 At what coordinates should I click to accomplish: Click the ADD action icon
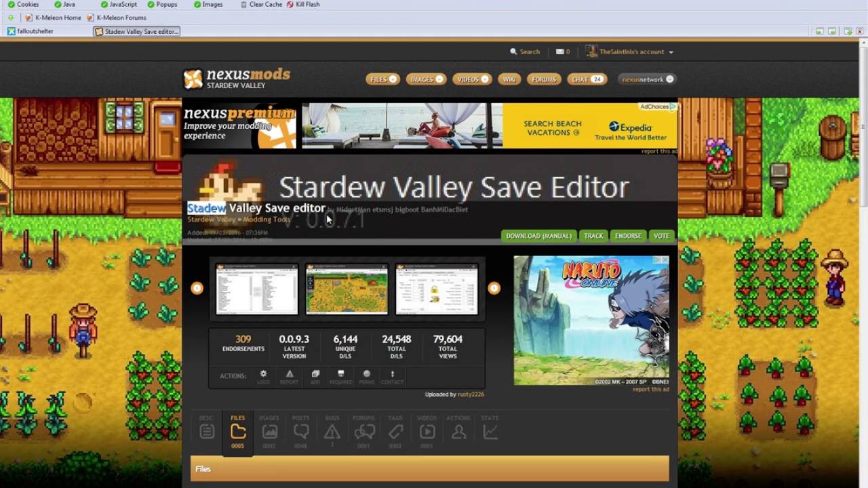click(x=315, y=377)
